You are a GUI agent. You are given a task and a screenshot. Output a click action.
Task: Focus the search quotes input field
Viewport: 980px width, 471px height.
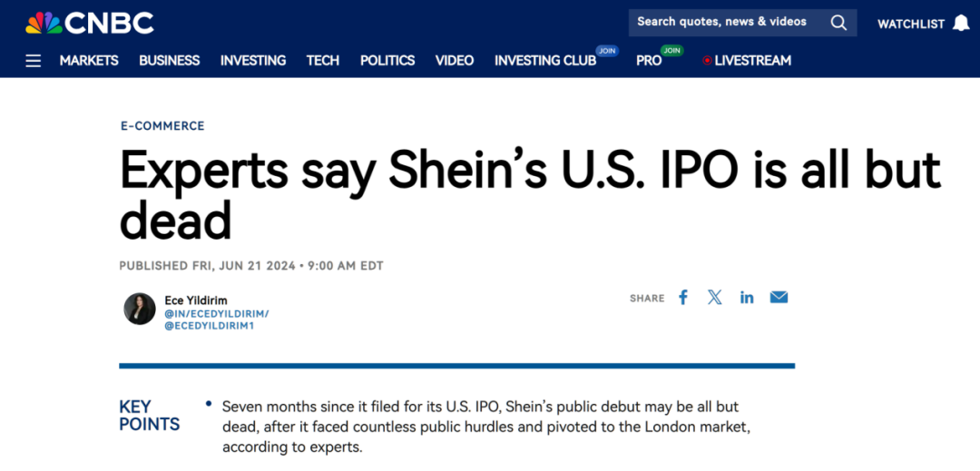click(x=722, y=23)
